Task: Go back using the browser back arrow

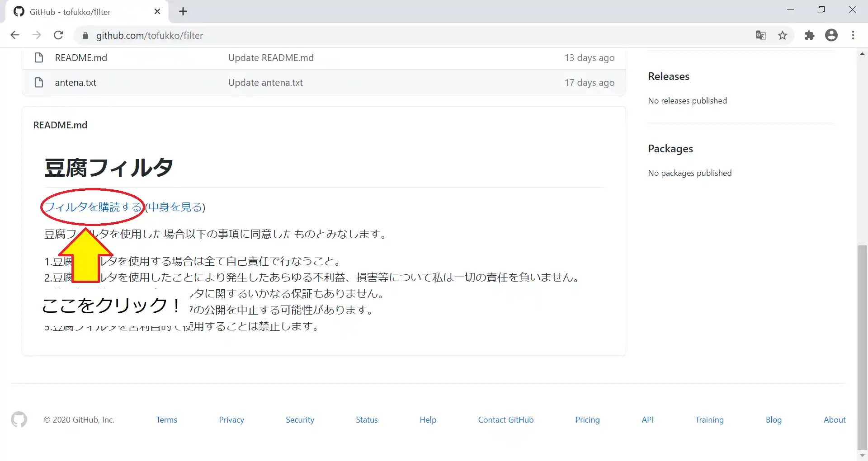Action: click(15, 35)
